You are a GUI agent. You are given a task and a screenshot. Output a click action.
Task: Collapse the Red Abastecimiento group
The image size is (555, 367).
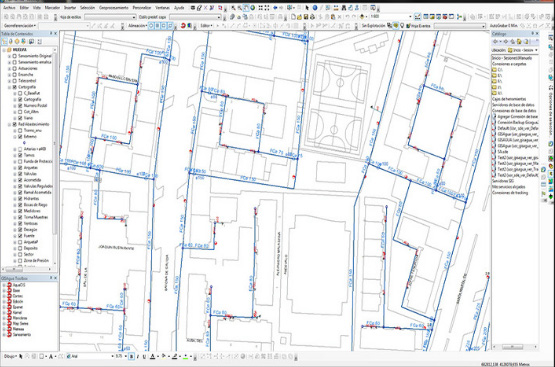[x=9, y=124]
